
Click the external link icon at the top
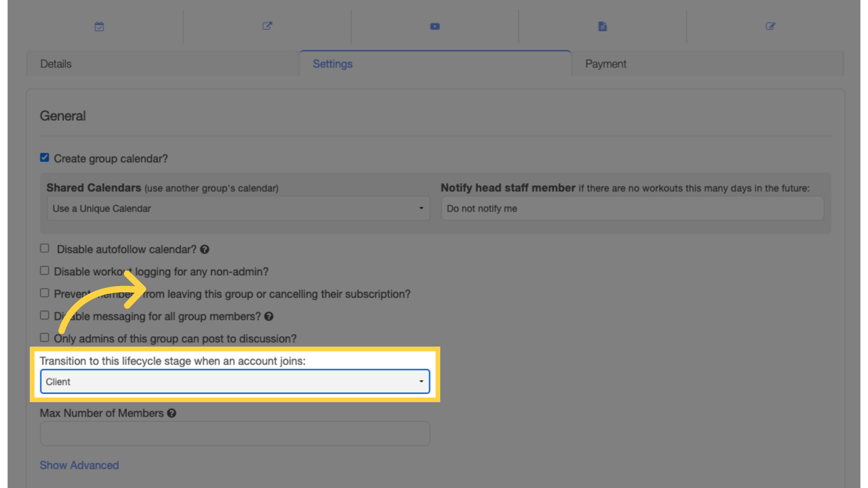tap(267, 26)
